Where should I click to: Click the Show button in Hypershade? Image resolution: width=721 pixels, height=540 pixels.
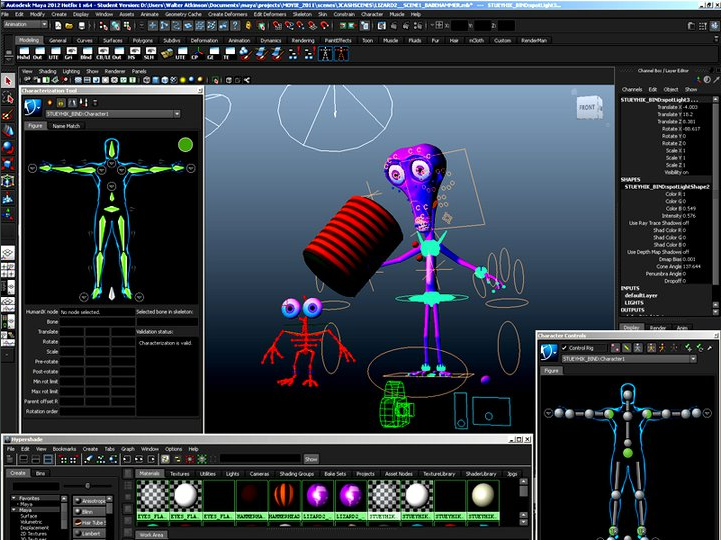311,459
